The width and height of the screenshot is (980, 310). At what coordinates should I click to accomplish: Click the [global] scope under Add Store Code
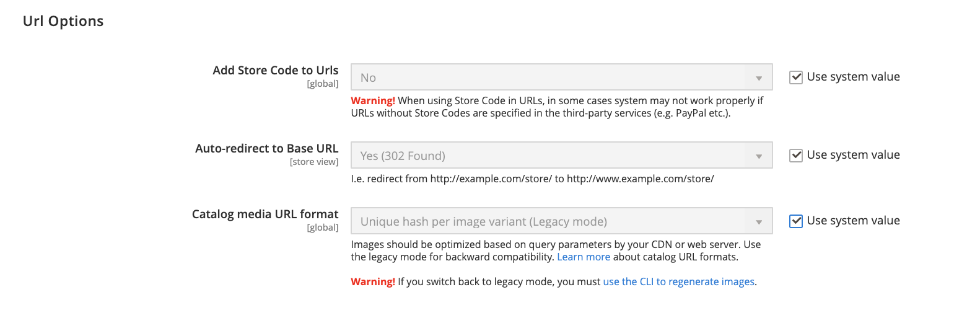tap(323, 84)
